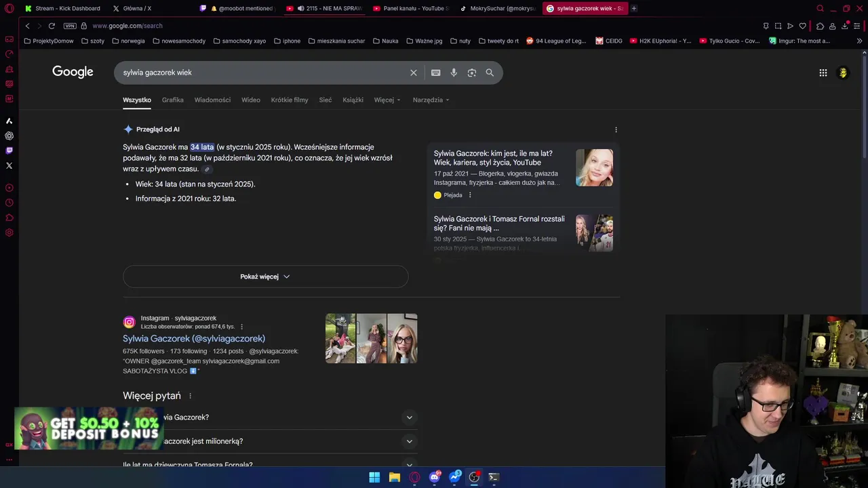Switch to the Stream - Kick Dashboard tab

[x=62, y=8]
